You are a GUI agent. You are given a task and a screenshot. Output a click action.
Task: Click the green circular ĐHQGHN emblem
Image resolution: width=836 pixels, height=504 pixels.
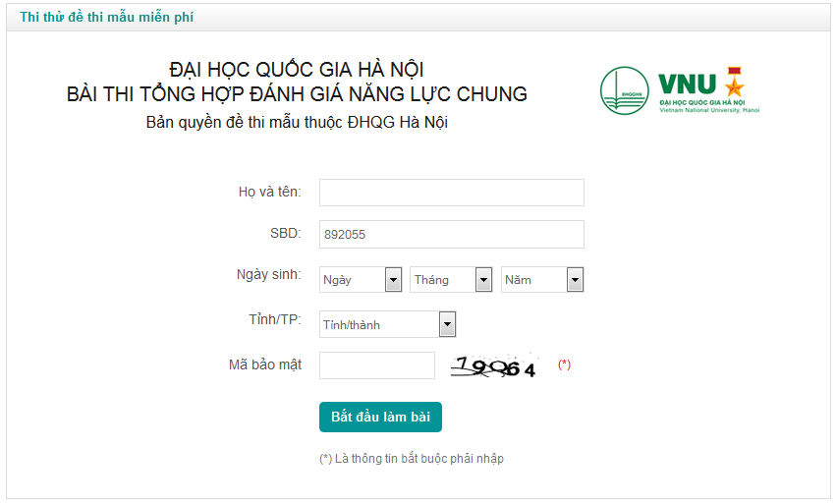tap(624, 91)
